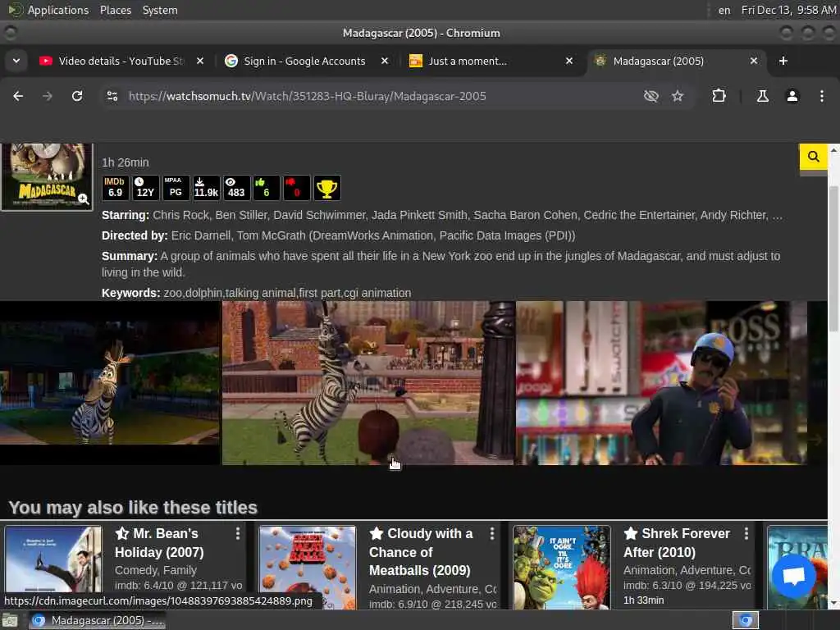Click the 483 views eye badge
The height and width of the screenshot is (630, 840).
pyautogui.click(x=236, y=188)
